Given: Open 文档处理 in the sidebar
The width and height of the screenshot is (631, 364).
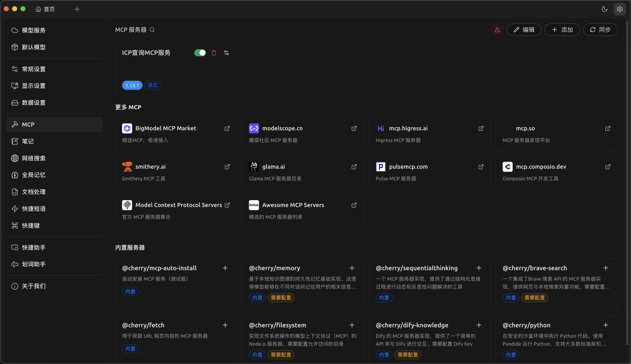Looking at the screenshot, I should pos(54,192).
